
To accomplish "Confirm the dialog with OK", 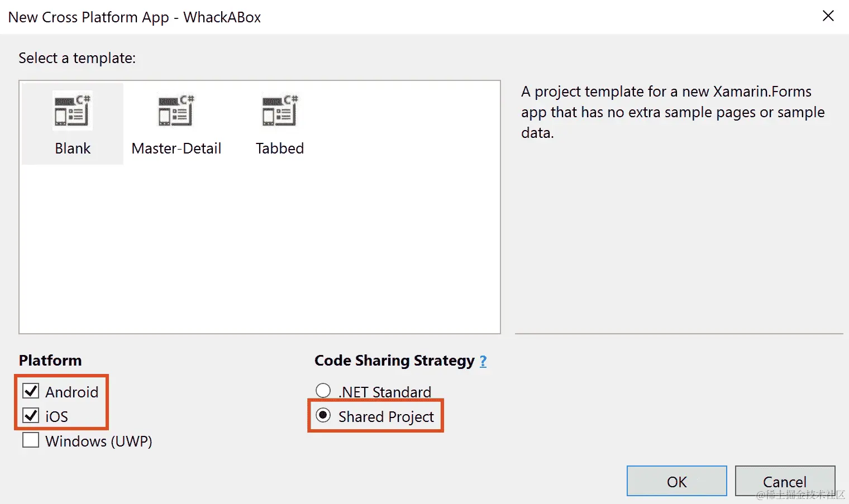I will pos(676,481).
